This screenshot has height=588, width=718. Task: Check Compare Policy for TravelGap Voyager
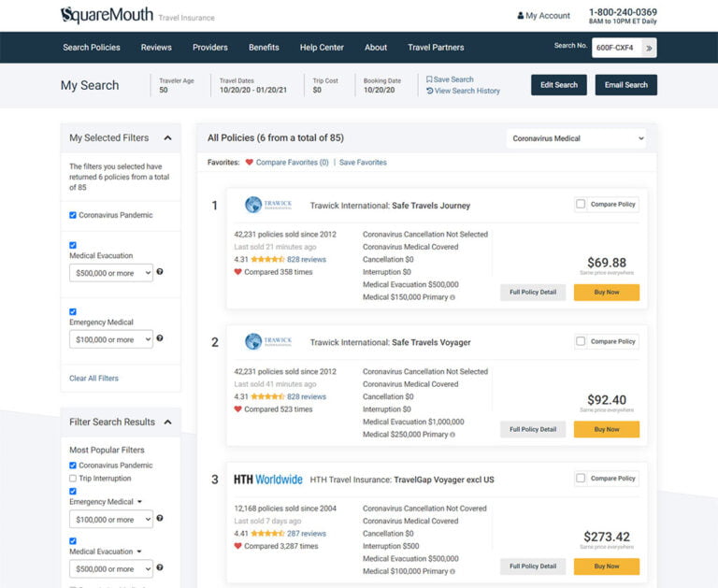coord(581,478)
